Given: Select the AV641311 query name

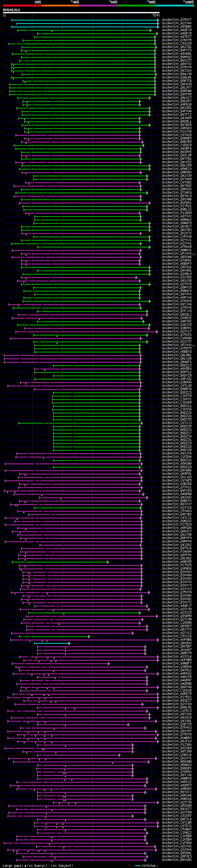Looking at the screenshot, I should 11,10.
